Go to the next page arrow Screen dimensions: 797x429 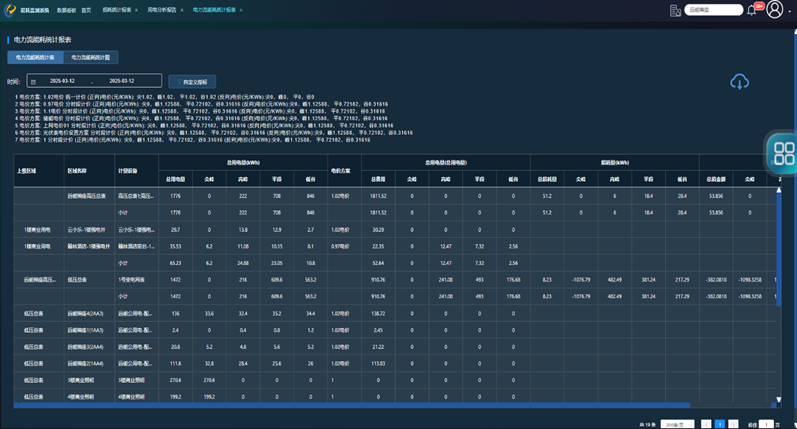pos(734,424)
